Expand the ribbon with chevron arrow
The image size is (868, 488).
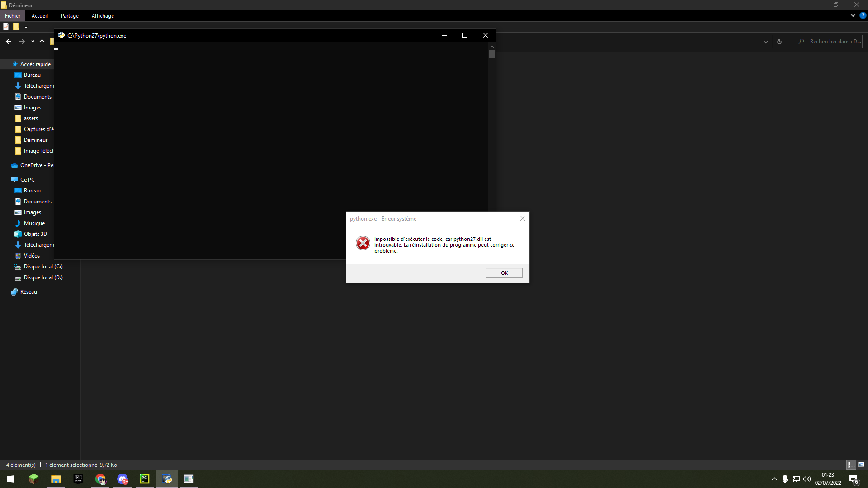point(853,15)
